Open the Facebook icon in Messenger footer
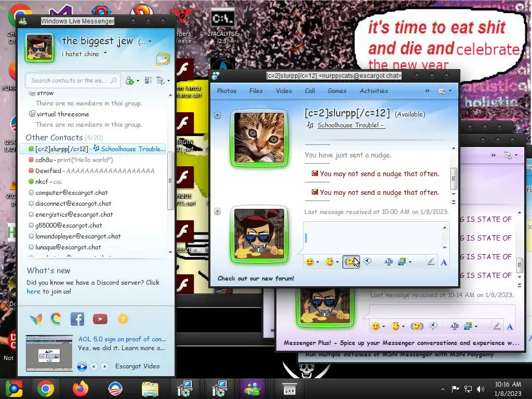This screenshot has height=399, width=532. (77, 319)
